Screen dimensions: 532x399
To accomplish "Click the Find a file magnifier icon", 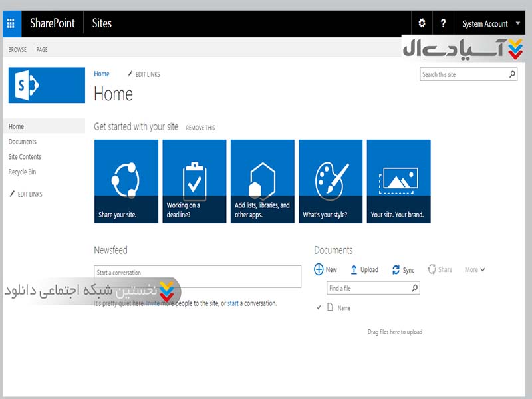I will click(x=414, y=288).
